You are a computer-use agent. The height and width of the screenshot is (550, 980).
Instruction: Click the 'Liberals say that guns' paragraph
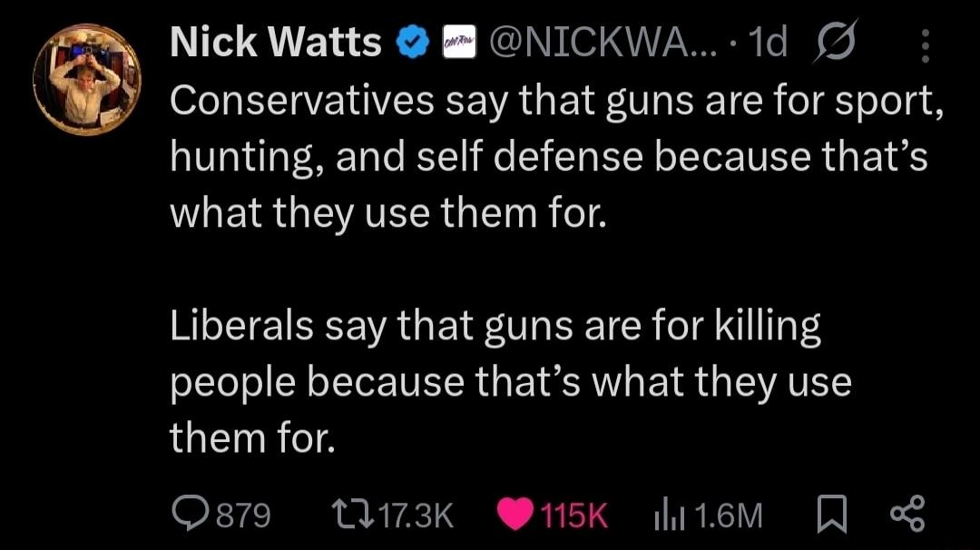pos(511,382)
